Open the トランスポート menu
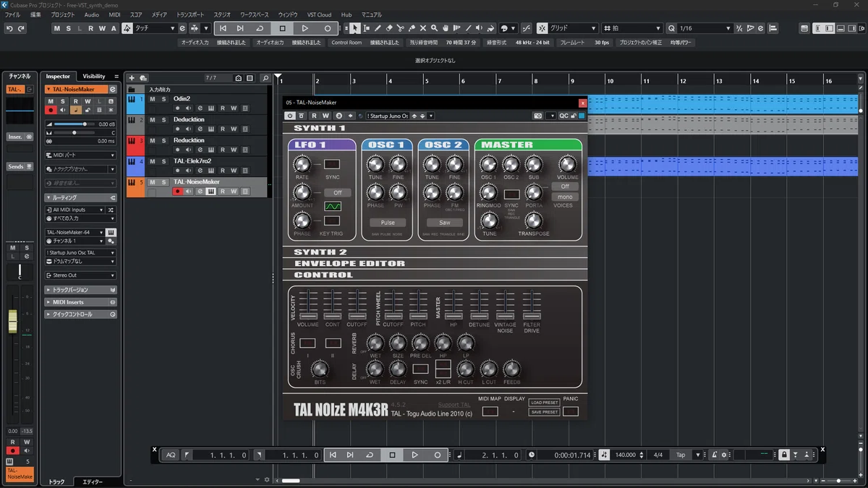Viewport: 868px width, 488px height. coord(190,14)
